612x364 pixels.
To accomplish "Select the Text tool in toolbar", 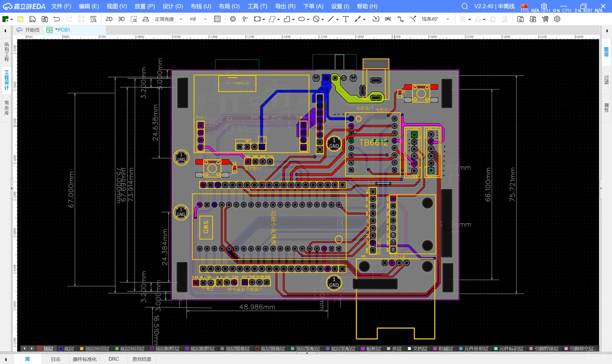I will pos(346,19).
